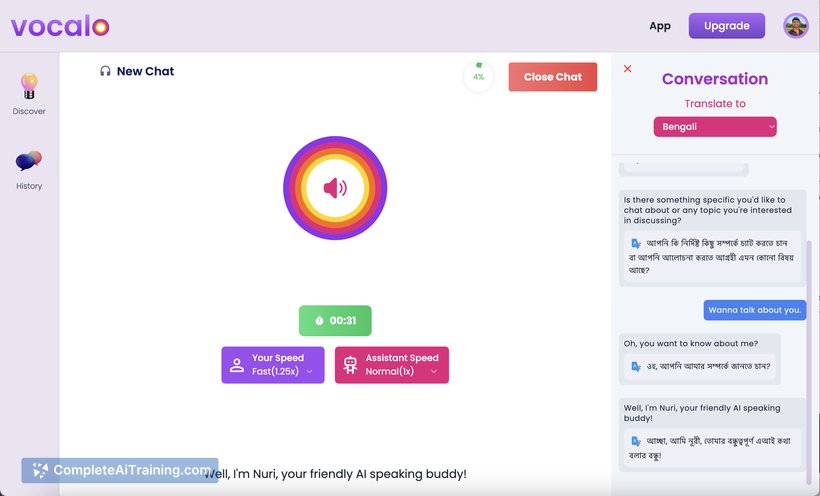820x496 pixels.
Task: Click the stopwatch icon in the timer
Action: pyautogui.click(x=319, y=321)
